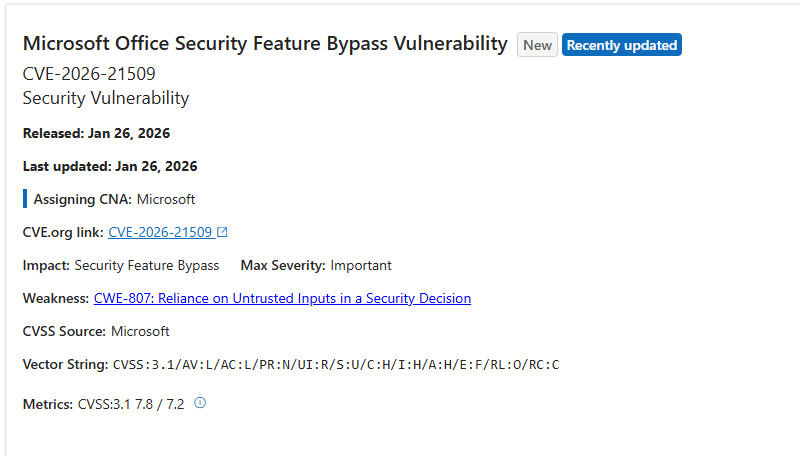Image resolution: width=800 pixels, height=456 pixels.
Task: Click the CVSS:3.1 vector string text
Action: (335, 364)
